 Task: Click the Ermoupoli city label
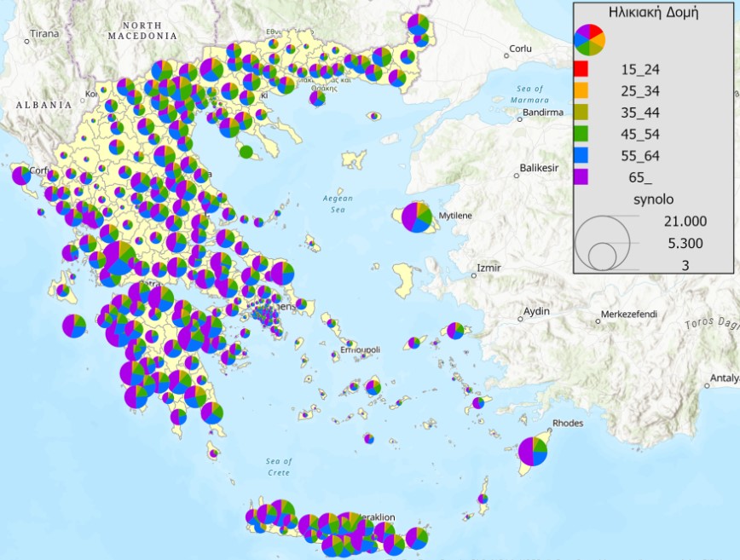(x=360, y=349)
